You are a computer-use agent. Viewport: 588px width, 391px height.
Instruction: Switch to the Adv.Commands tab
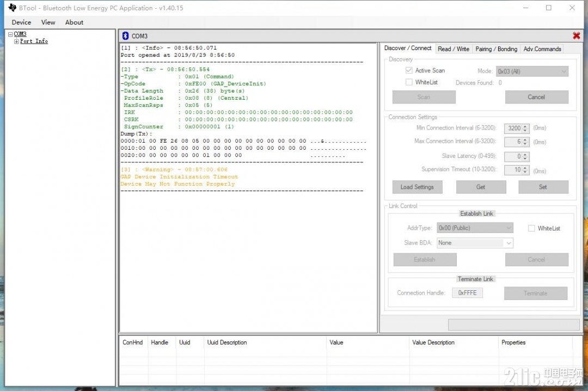click(x=542, y=49)
